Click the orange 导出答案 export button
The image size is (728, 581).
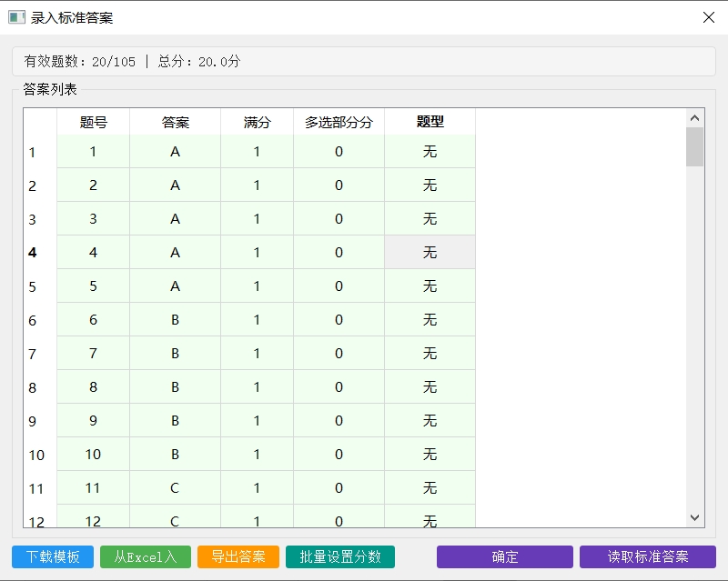coord(238,557)
